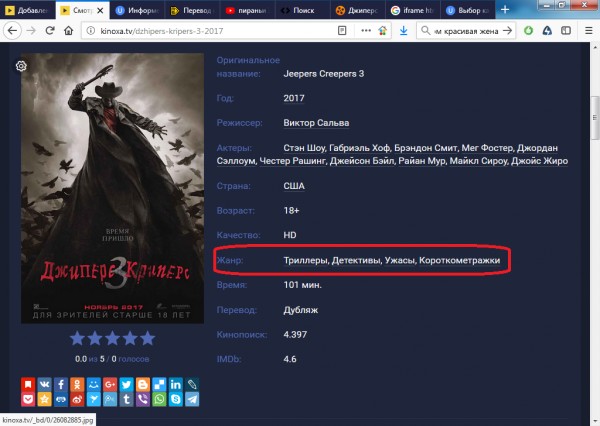Image resolution: width=600 pixels, height=426 pixels.
Task: Open director Виктор Сальва link
Action: (x=316, y=123)
